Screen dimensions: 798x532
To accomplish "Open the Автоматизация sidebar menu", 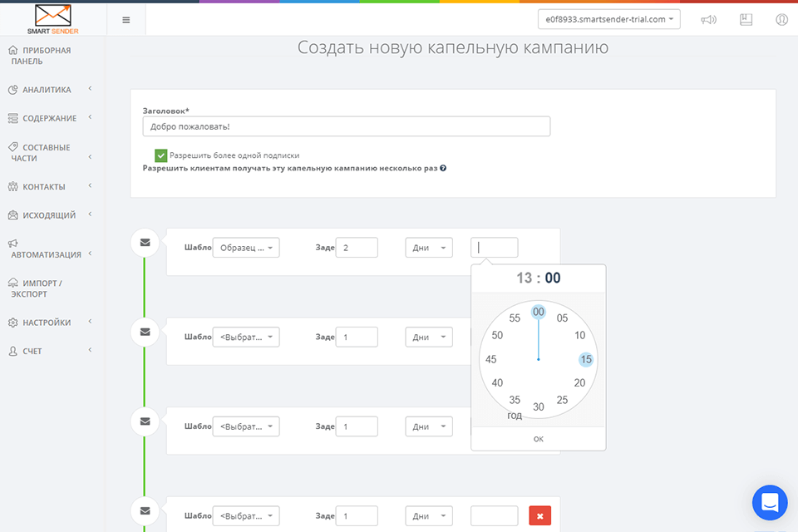I will tap(49, 249).
